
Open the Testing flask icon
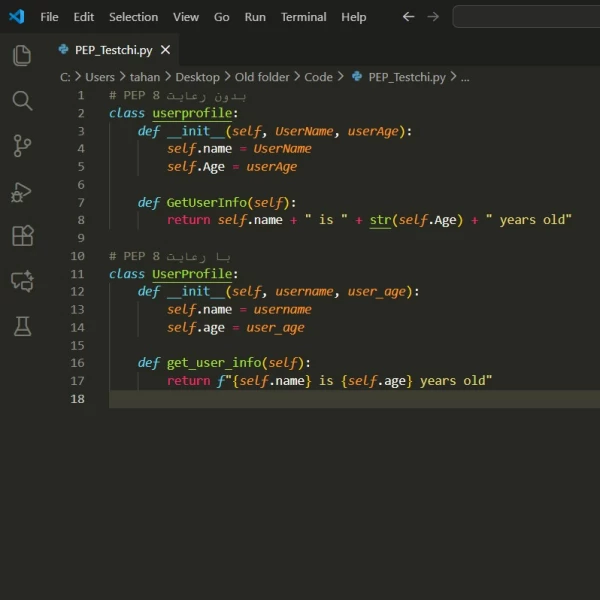coord(22,326)
